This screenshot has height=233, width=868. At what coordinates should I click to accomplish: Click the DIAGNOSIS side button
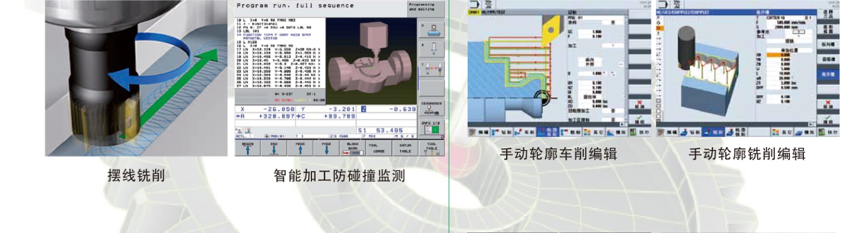(x=431, y=108)
